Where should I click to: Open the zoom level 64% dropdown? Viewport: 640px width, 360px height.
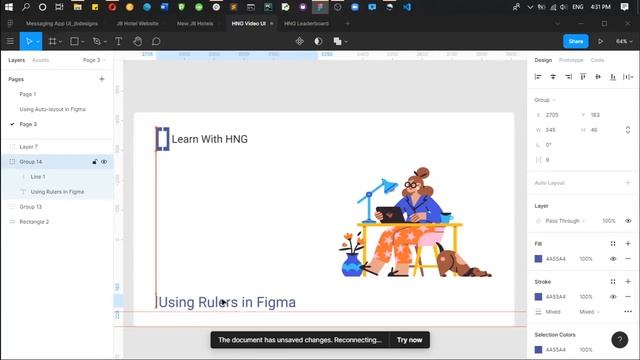coord(624,41)
